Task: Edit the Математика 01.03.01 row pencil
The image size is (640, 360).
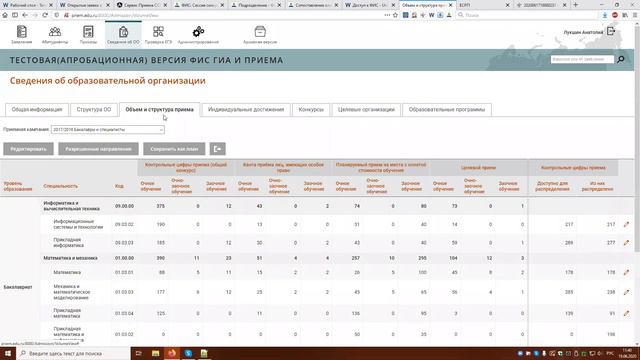Action: pos(626,272)
